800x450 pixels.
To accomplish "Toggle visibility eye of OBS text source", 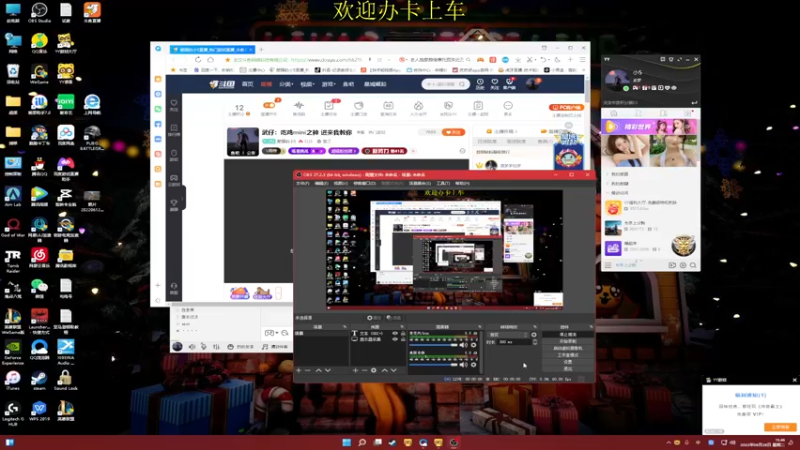I will point(395,333).
